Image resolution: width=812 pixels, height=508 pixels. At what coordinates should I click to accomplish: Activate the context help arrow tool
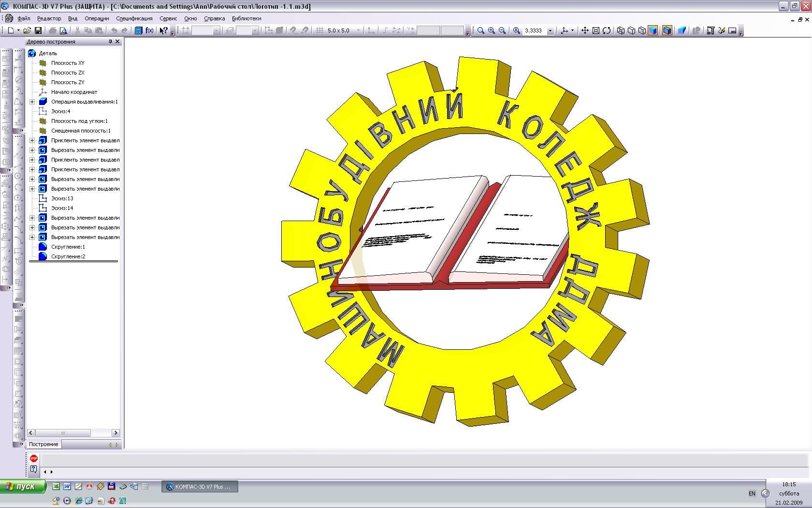163,30
